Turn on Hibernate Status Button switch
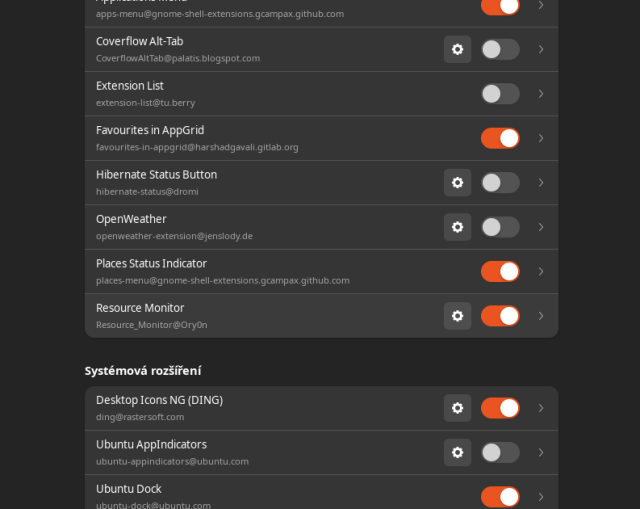 tap(500, 182)
